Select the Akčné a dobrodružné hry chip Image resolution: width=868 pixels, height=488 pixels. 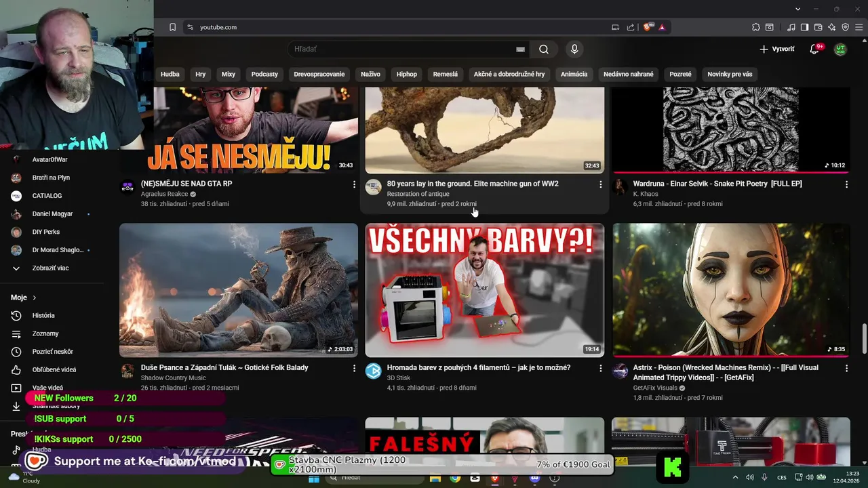[509, 74]
